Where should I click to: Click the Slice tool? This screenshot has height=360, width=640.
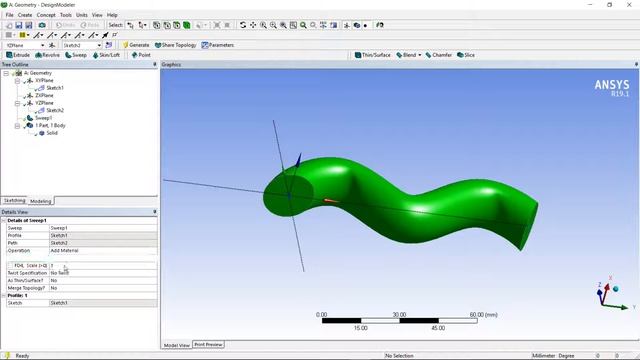tap(466, 55)
